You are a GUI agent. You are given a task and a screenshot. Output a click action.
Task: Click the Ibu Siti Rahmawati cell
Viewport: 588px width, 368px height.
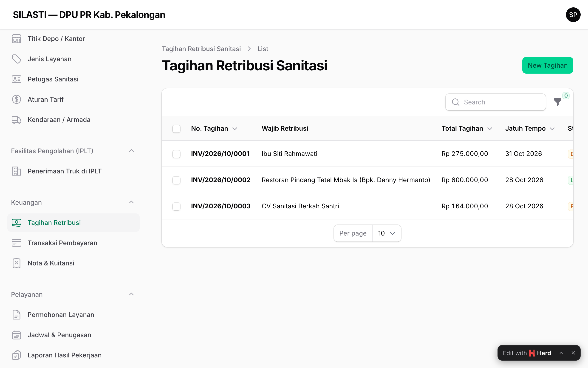[x=289, y=154]
